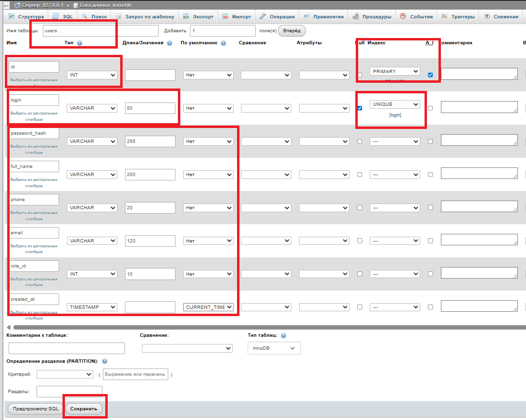Expand the UNIQUE index dropdown for login
Viewport: 526px width, 420px height.
click(394, 104)
